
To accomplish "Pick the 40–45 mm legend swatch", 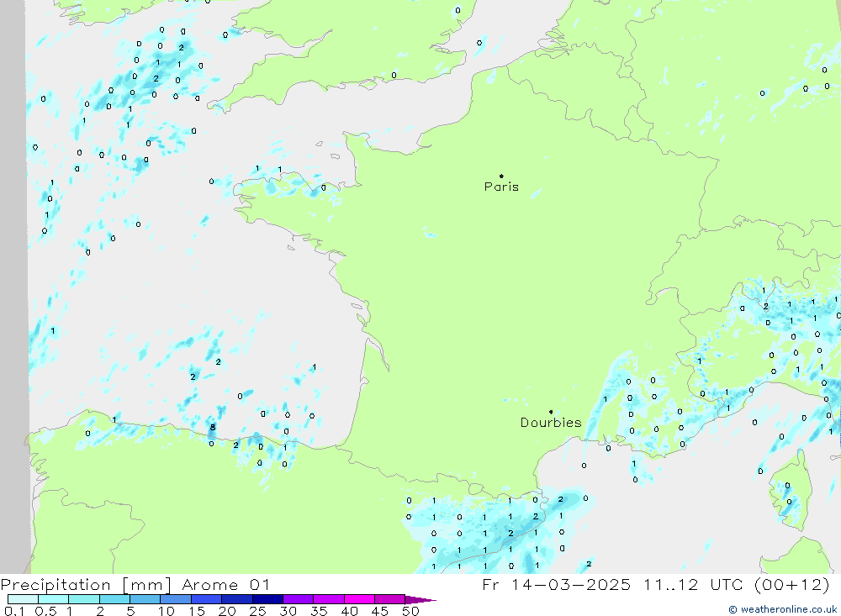I will [x=359, y=599].
